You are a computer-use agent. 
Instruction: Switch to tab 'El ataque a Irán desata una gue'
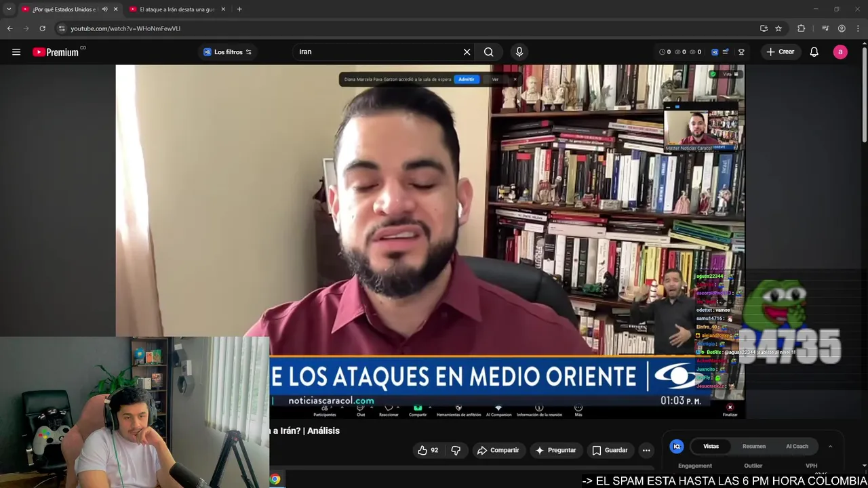pos(178,9)
